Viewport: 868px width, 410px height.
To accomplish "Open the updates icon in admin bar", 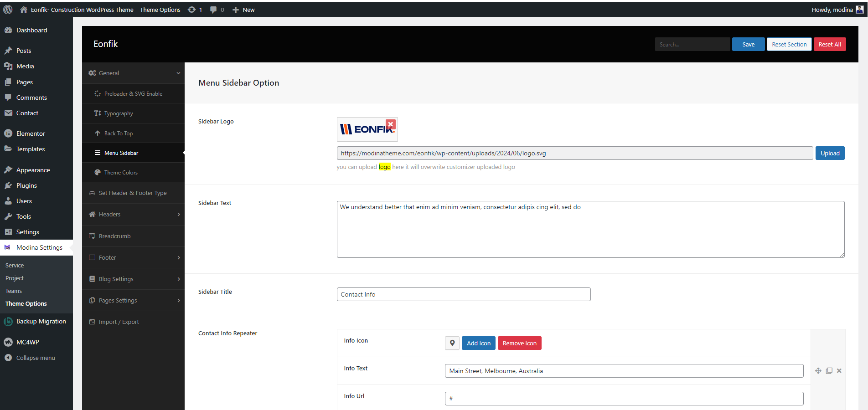I will (x=192, y=10).
